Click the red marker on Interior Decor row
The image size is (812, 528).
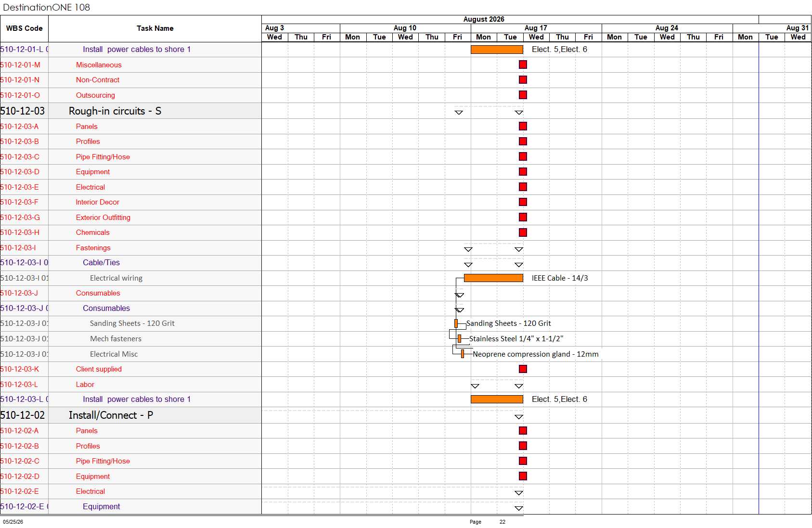click(523, 202)
